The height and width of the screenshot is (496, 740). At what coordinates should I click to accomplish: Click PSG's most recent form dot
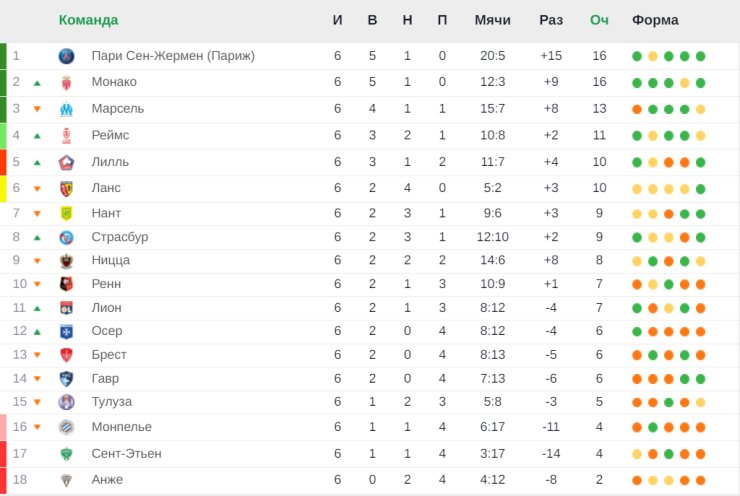[x=701, y=56]
